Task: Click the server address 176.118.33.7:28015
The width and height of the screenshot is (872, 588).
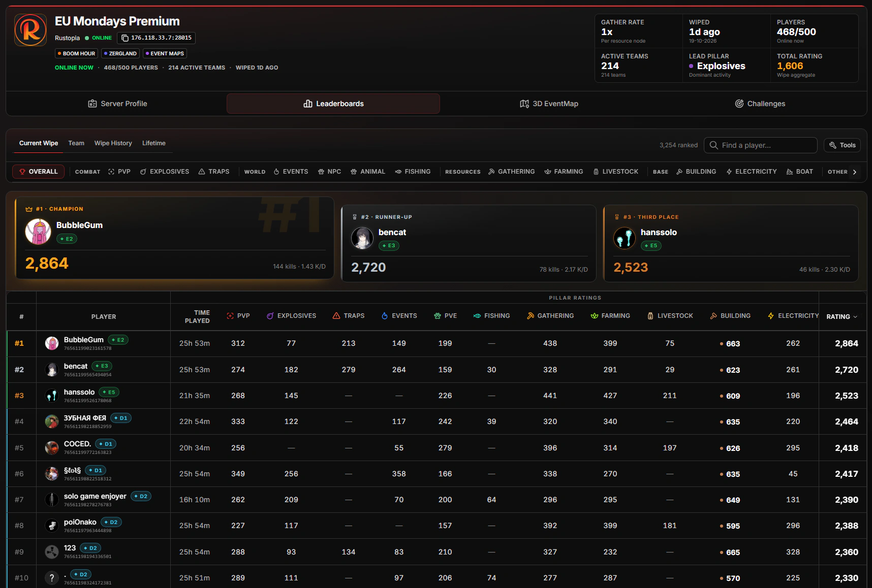Action: point(161,38)
